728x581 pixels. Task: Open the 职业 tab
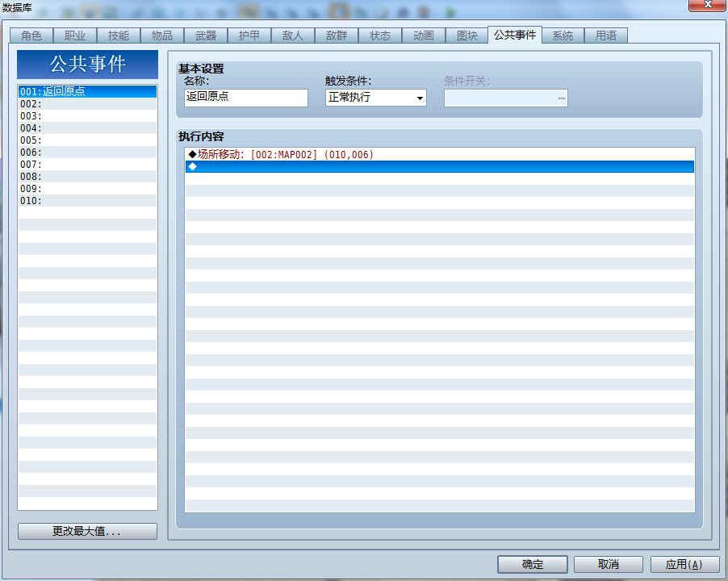pos(75,36)
